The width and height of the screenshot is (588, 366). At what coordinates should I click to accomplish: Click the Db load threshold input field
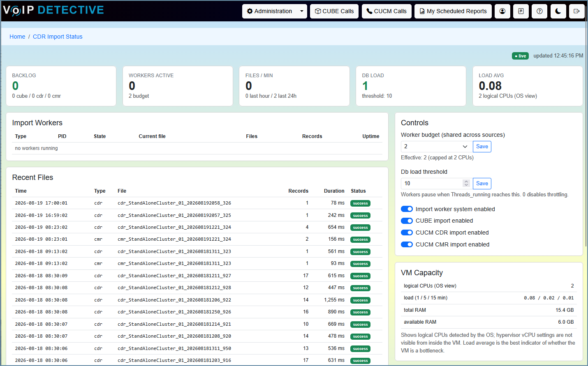[x=433, y=184]
